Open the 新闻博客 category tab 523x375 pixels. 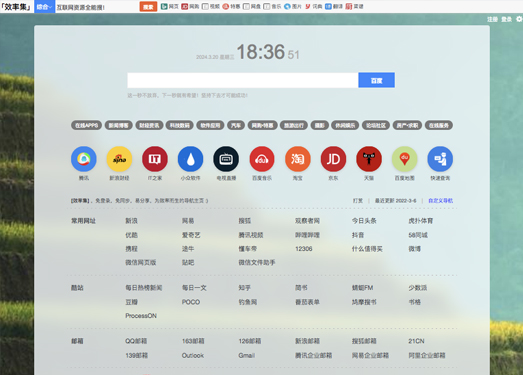118,125
